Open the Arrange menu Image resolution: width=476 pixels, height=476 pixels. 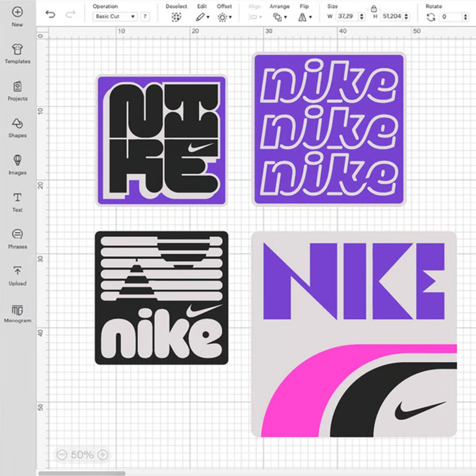pos(279,17)
